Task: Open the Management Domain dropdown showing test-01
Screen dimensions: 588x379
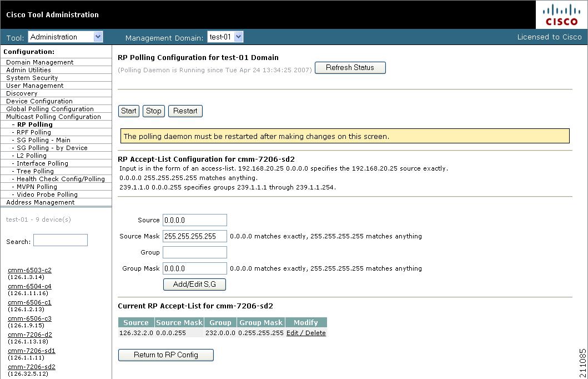Action: coord(224,36)
